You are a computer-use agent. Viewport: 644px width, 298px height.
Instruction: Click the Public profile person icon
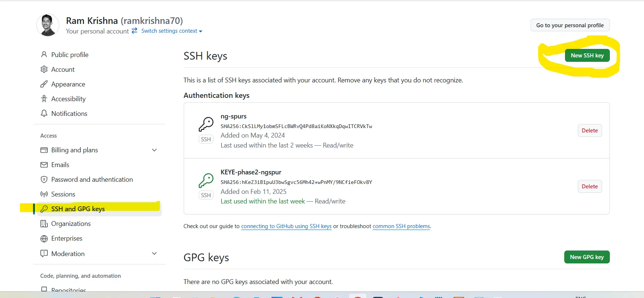pyautogui.click(x=44, y=54)
